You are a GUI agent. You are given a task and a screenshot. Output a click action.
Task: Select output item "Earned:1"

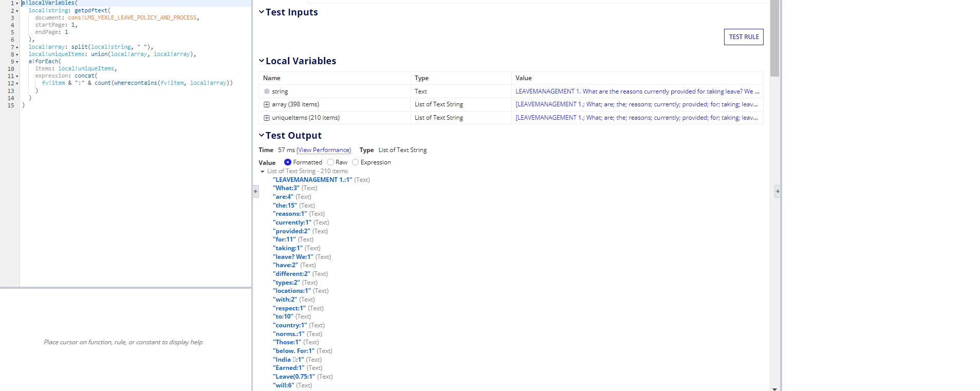tap(289, 368)
